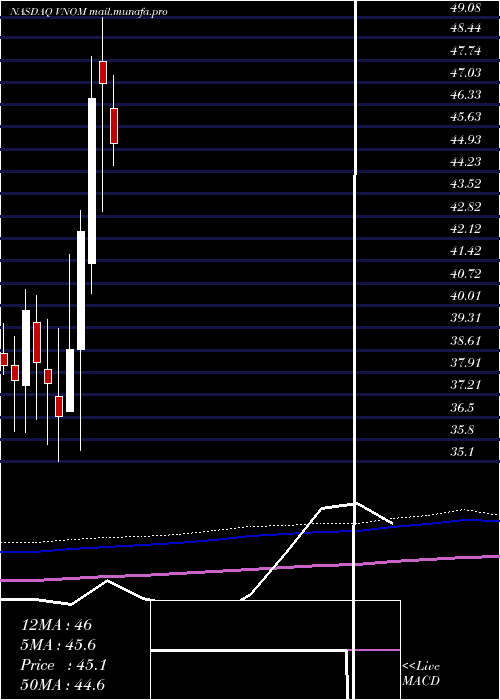Click the 'Price : 45.1' legend value

point(63,665)
